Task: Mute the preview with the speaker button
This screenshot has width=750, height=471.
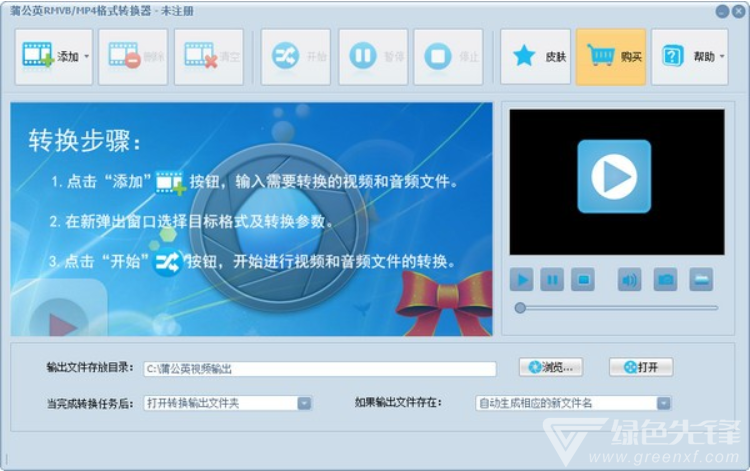Action: click(x=629, y=280)
